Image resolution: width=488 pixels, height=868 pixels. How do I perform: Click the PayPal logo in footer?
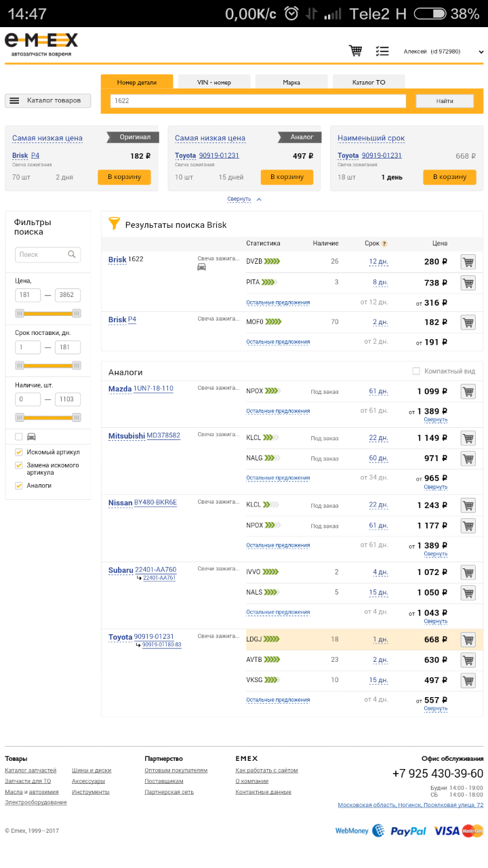409,831
